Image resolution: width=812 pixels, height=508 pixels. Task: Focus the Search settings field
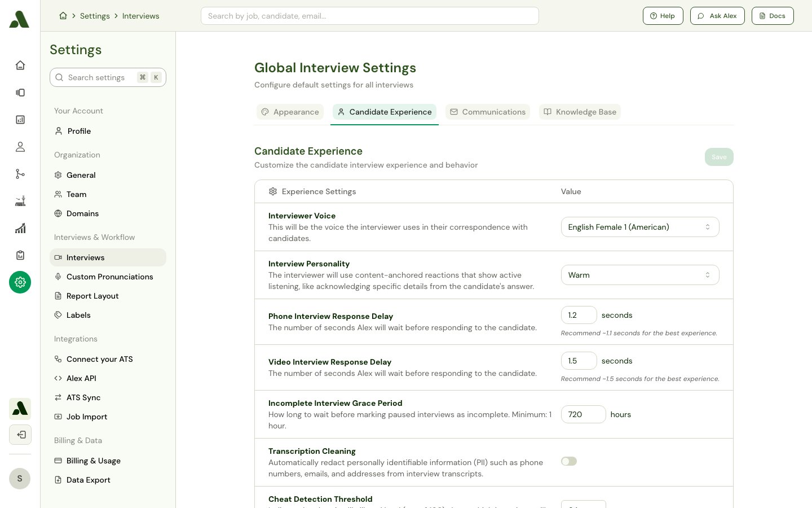[108, 77]
